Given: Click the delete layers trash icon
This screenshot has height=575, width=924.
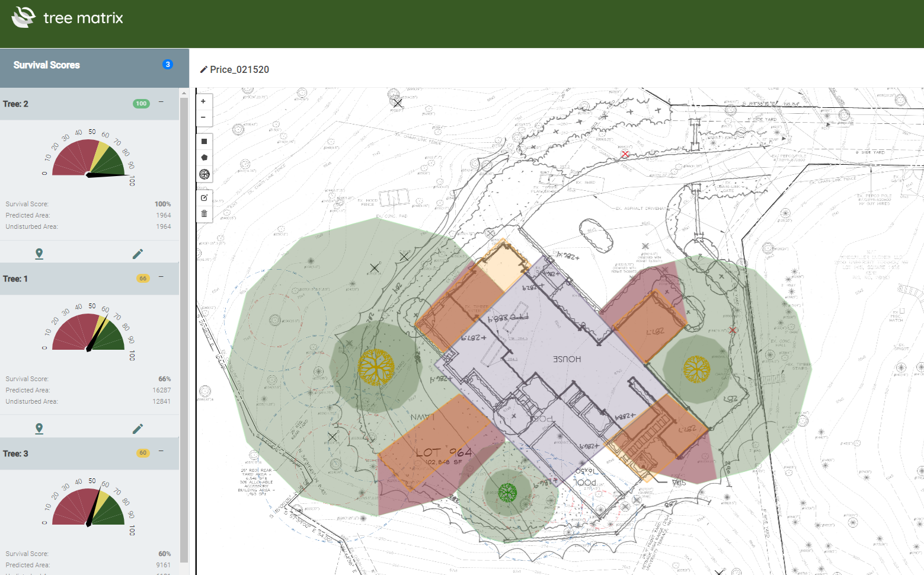Looking at the screenshot, I should coord(204,213).
